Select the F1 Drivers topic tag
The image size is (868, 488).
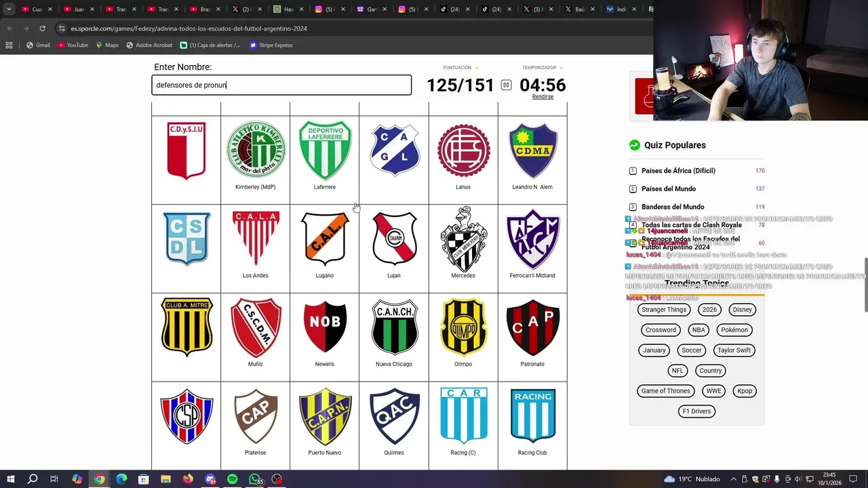coord(696,411)
